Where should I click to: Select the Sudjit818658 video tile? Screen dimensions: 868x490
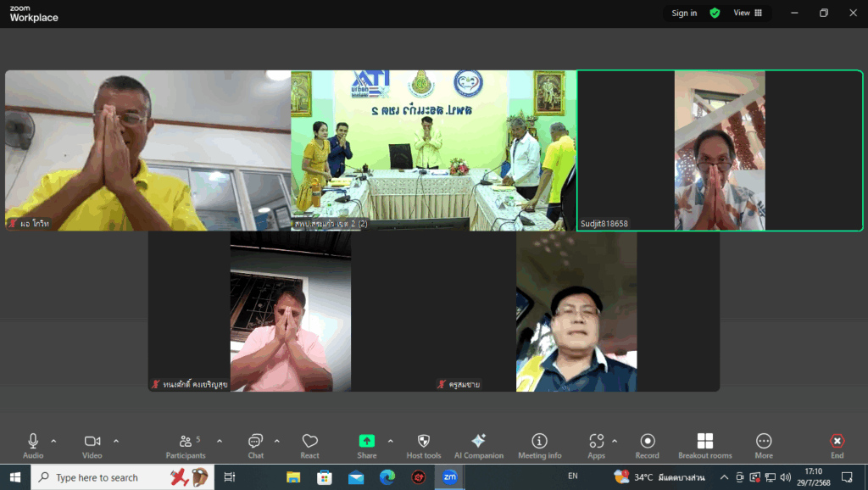tap(720, 150)
